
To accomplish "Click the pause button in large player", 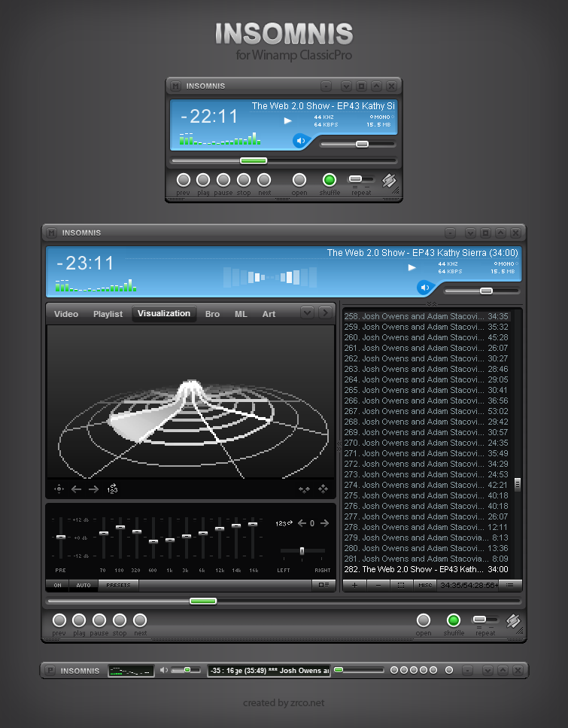I will click(x=99, y=620).
